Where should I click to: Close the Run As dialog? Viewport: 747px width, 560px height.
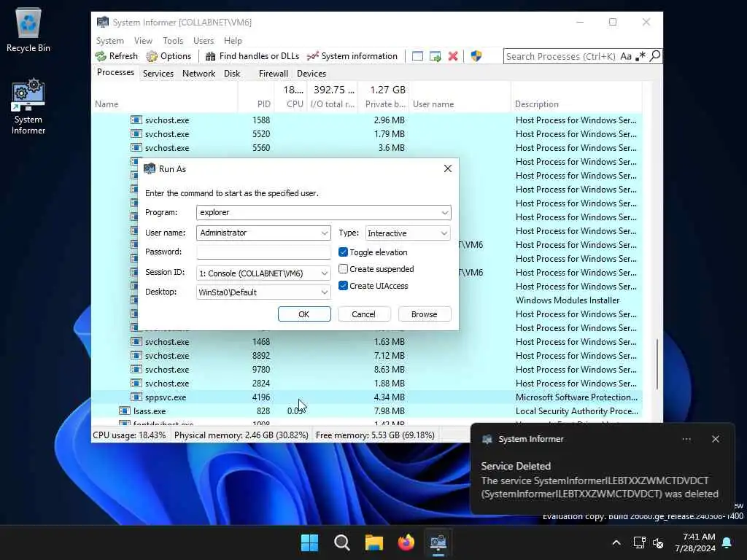(x=448, y=168)
